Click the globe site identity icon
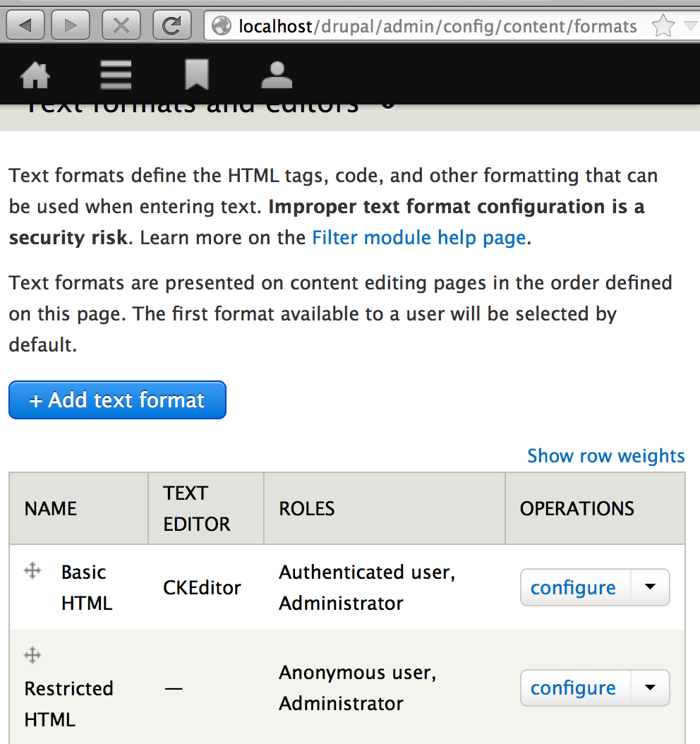Screen dimensions: 700x744 pos(222,25)
